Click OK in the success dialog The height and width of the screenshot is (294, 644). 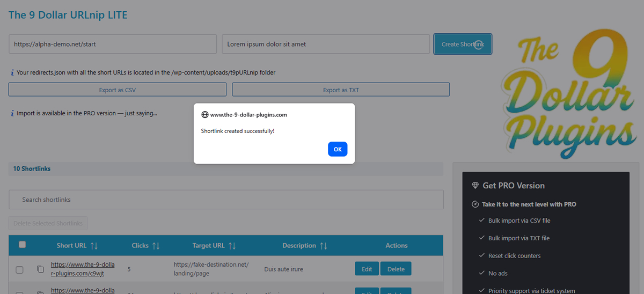[x=338, y=149]
